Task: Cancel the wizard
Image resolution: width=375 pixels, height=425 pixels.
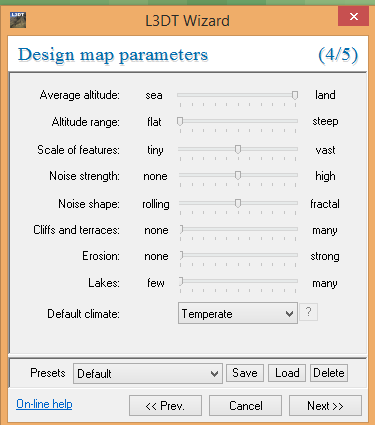Action: [x=245, y=406]
